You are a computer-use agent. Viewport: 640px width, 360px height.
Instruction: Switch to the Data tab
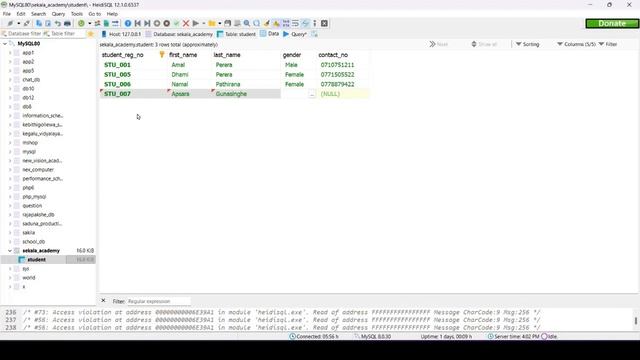pyautogui.click(x=269, y=34)
